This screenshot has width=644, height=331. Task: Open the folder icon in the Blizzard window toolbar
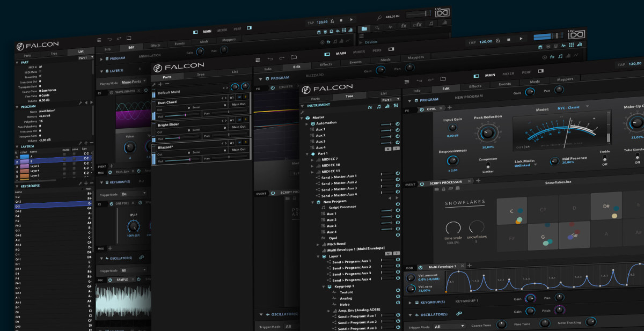293,58
